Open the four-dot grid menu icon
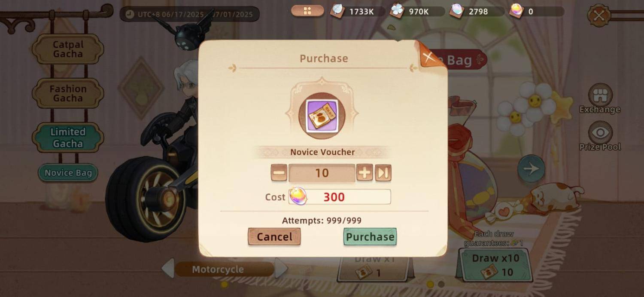644x297 pixels. (x=307, y=11)
